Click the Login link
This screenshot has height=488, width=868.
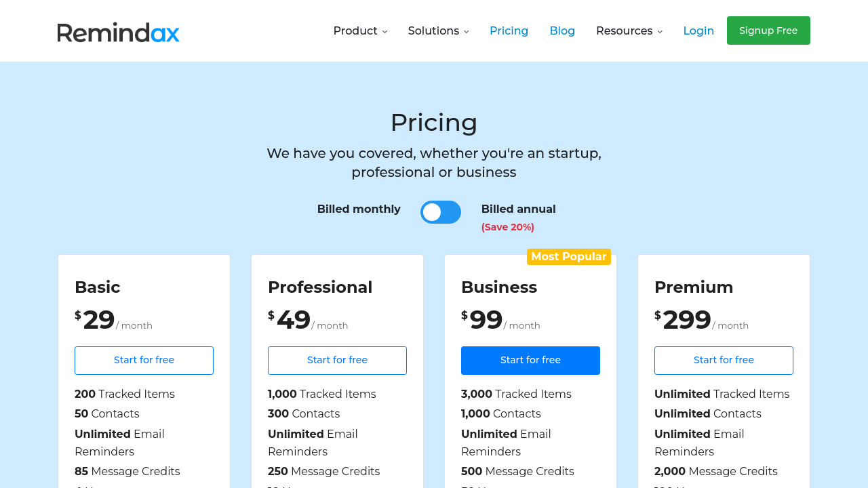click(x=698, y=31)
